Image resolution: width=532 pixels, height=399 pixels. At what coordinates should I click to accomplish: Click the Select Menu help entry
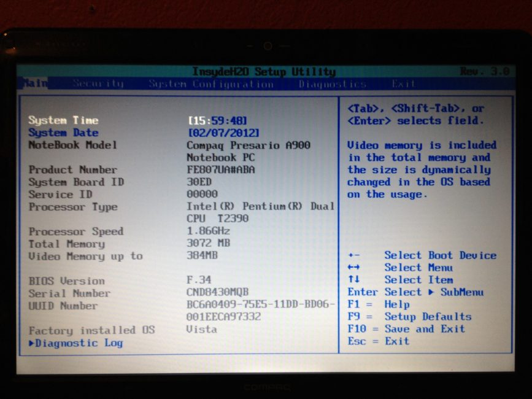pyautogui.click(x=400, y=268)
